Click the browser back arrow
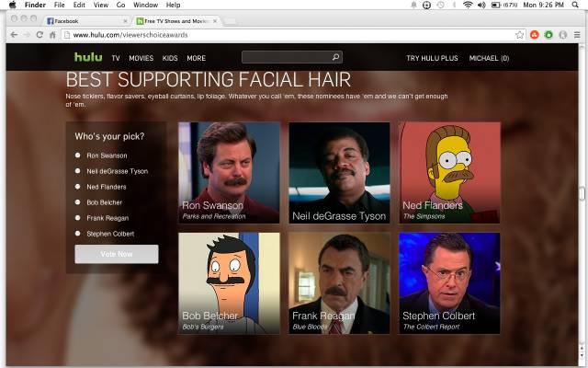The height and width of the screenshot is (368, 588). 15,35
